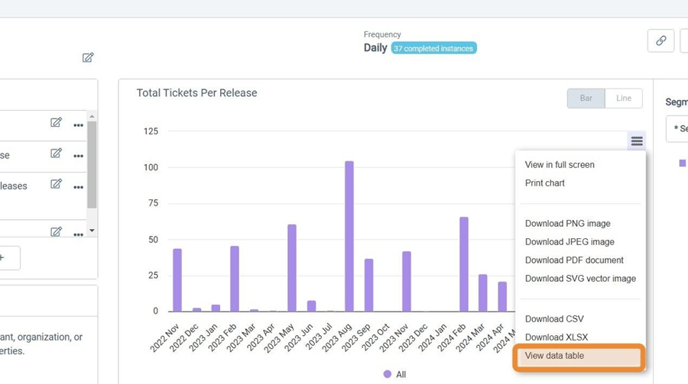The height and width of the screenshot is (384, 688).
Task: Switch the chart to Line view
Action: pos(624,98)
